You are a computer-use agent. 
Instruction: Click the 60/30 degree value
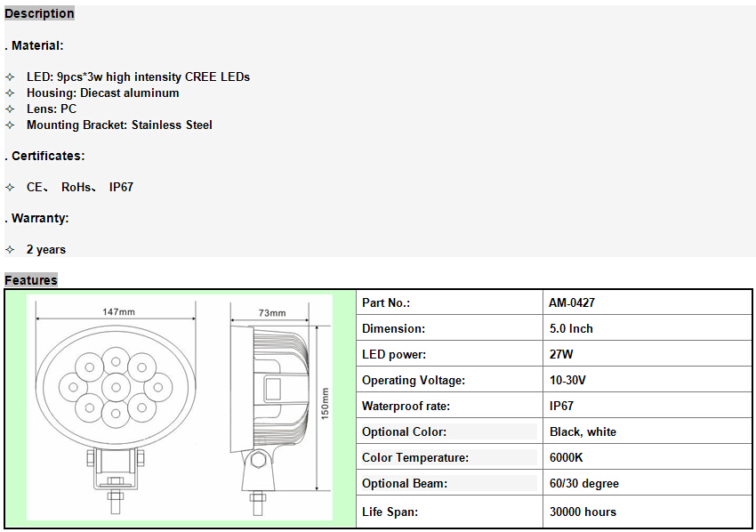point(583,484)
